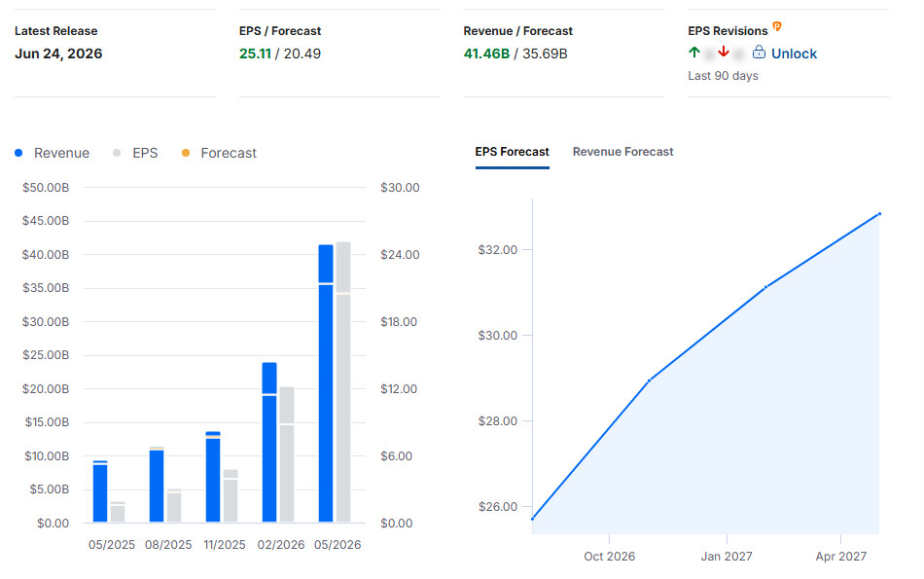
Task: Click the 11/2025 gray EPS bar
Action: (x=231, y=496)
